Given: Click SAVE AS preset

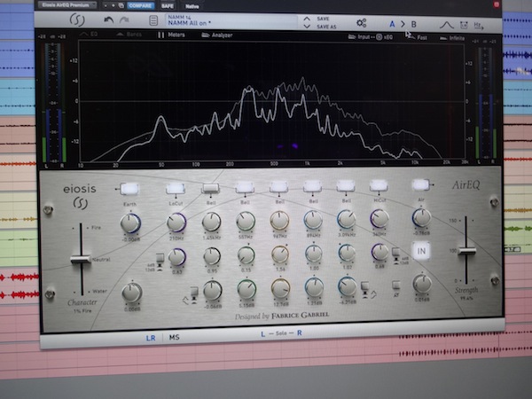Looking at the screenshot, I should click(x=326, y=27).
